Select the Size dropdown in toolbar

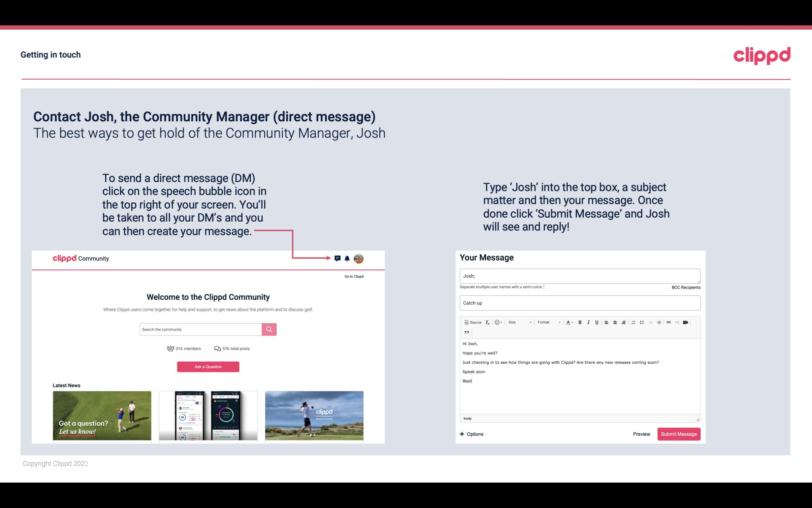(518, 322)
